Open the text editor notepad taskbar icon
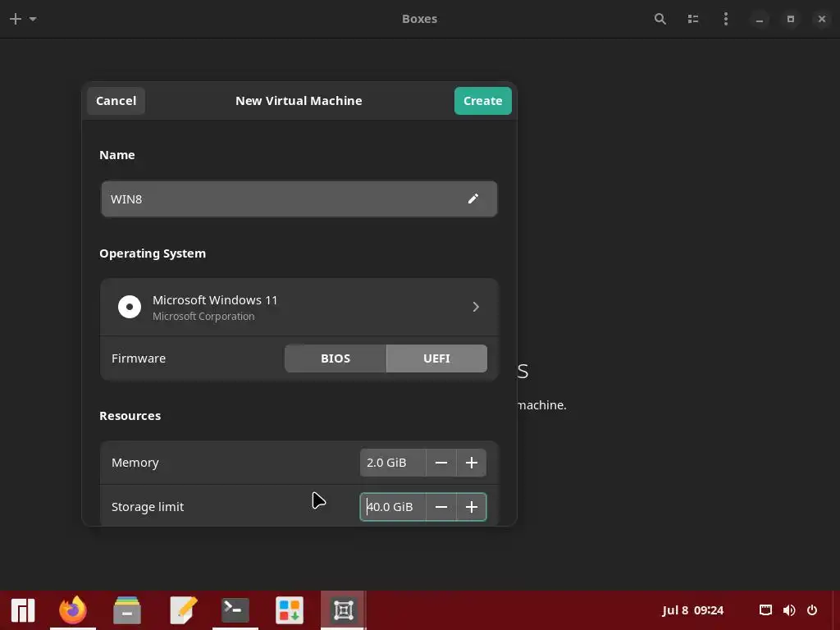Image resolution: width=840 pixels, height=630 pixels. (x=183, y=610)
